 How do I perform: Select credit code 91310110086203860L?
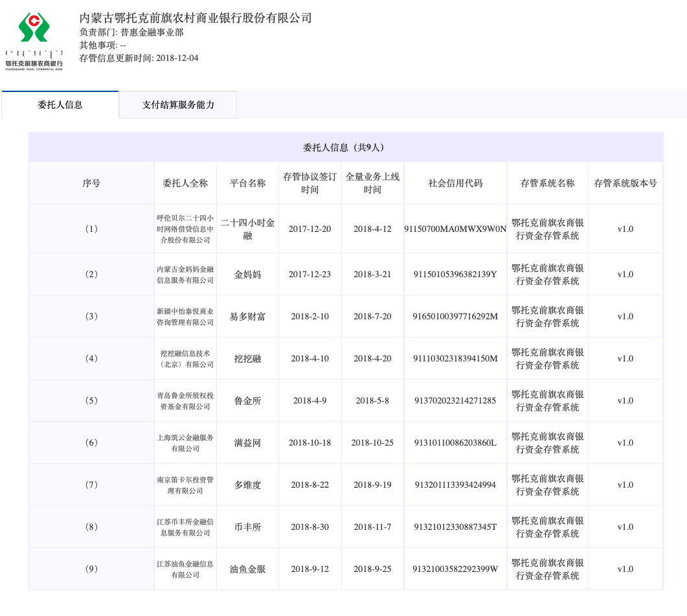click(455, 443)
